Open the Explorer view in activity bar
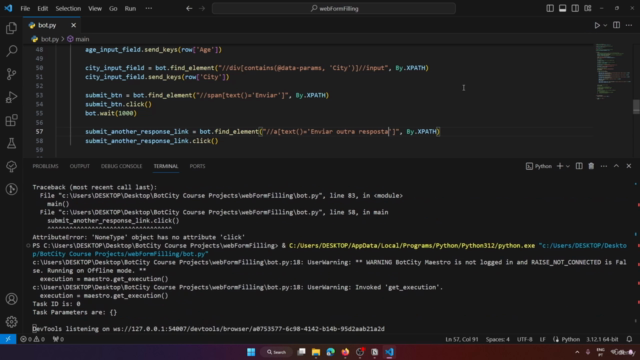 tap(11, 28)
